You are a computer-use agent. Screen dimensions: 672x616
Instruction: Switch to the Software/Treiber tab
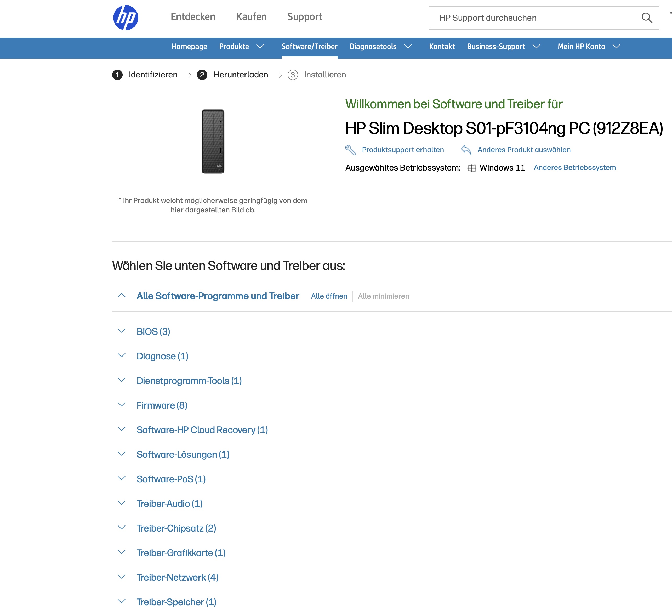(x=309, y=47)
